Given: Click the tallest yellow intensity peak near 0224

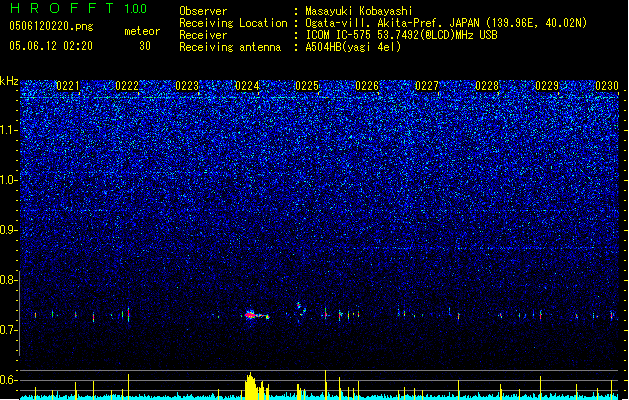Looking at the screenshot, I should click(x=250, y=386).
